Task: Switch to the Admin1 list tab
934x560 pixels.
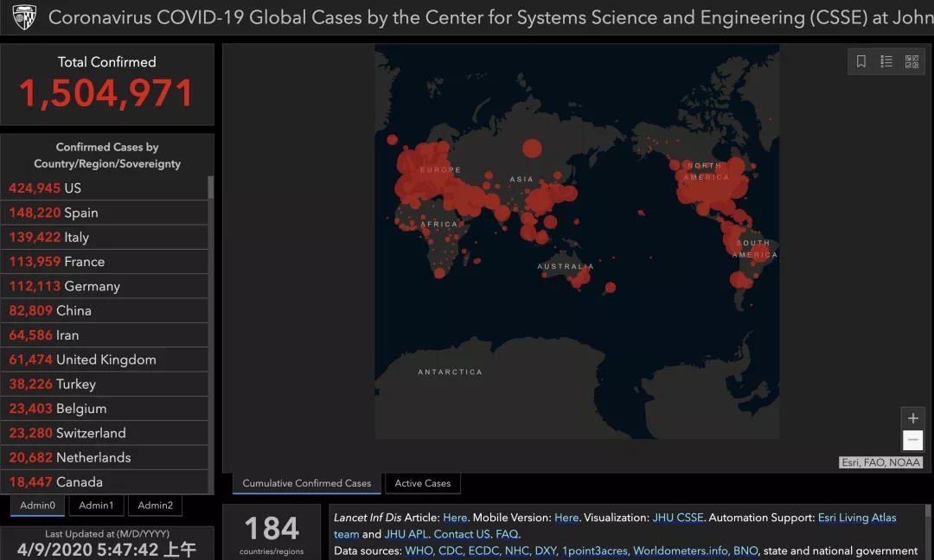Action: 96,506
